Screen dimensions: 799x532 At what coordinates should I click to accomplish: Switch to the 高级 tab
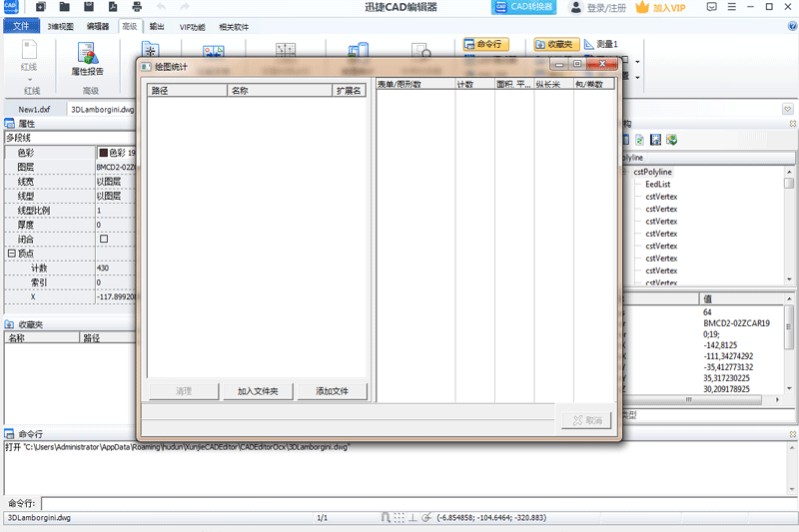[130, 27]
